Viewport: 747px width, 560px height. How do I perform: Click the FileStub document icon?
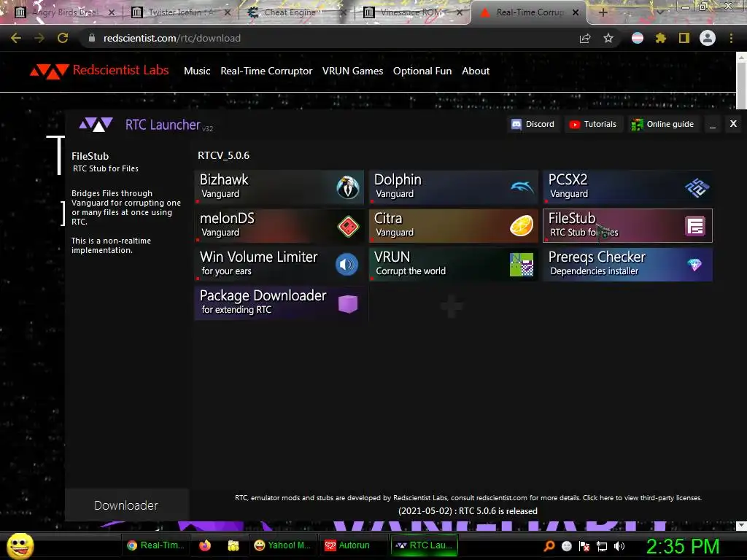(695, 226)
